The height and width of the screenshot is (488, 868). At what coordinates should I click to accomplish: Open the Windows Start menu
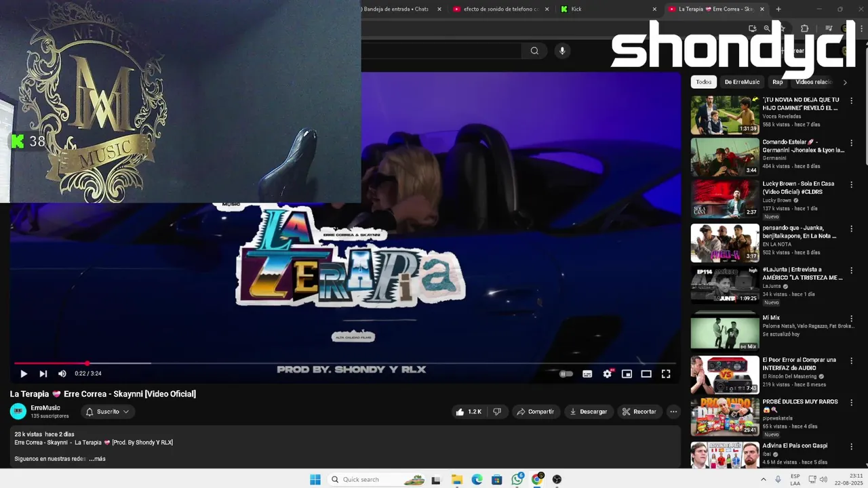pyautogui.click(x=315, y=479)
